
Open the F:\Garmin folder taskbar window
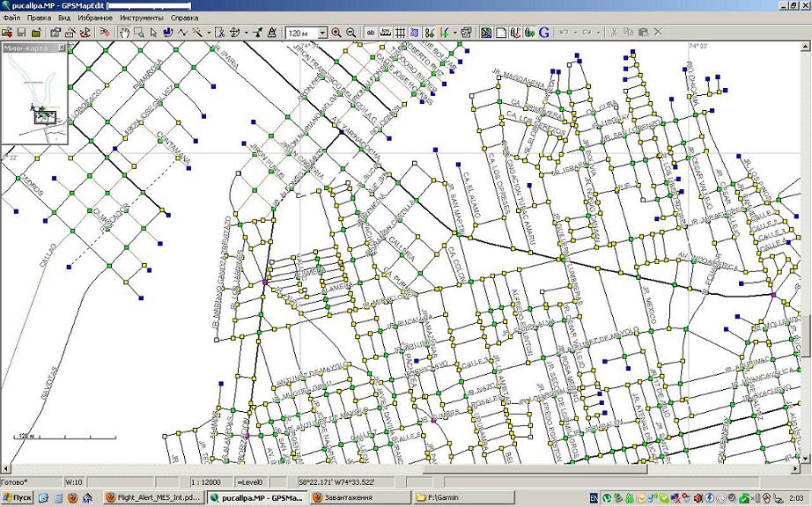[464, 497]
